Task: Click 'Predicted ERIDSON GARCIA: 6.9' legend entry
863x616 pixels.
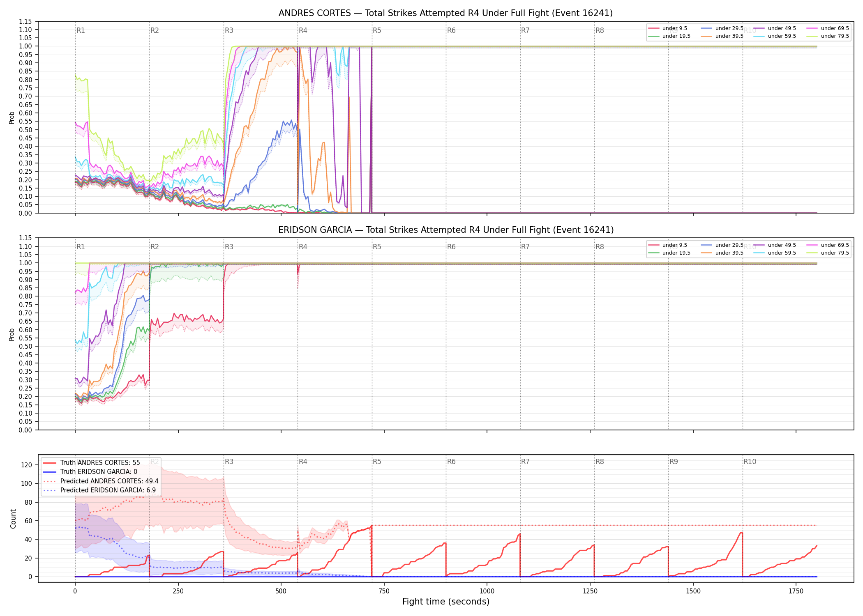Action: pos(99,490)
